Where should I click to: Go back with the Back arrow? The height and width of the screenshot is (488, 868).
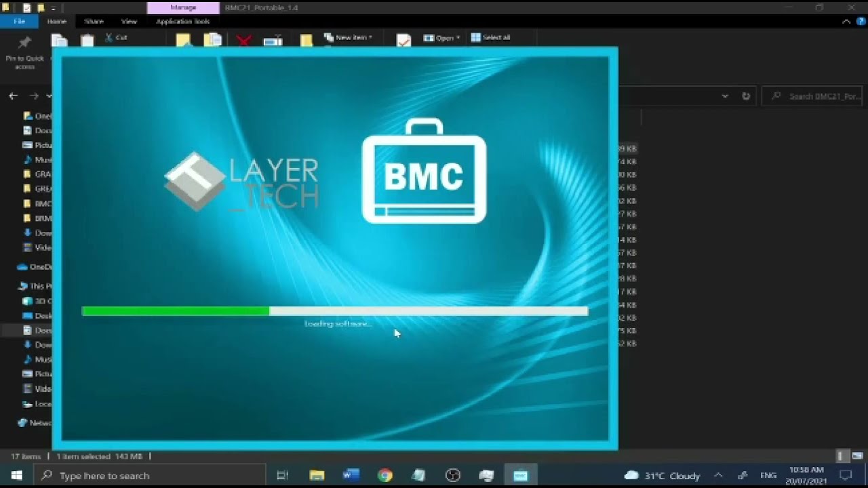[13, 96]
